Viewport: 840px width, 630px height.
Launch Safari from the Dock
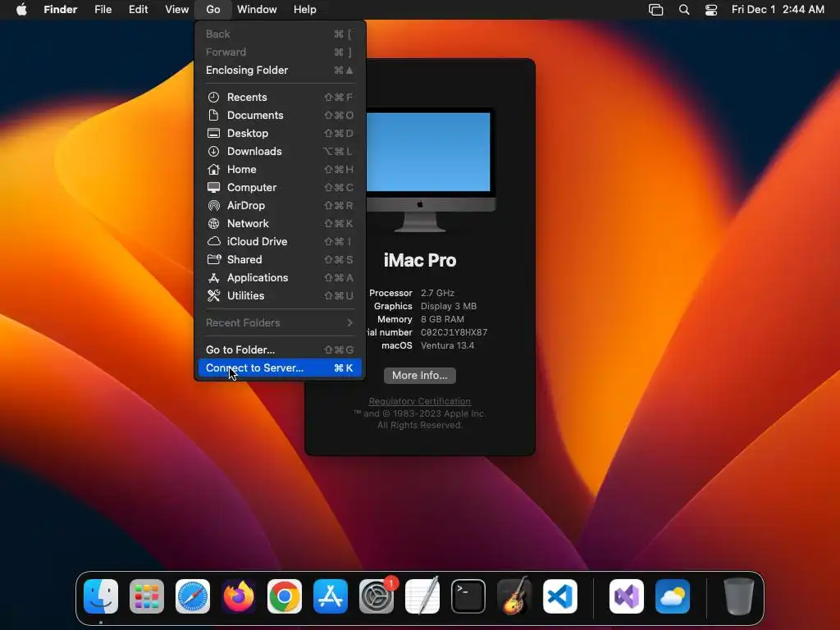tap(193, 596)
